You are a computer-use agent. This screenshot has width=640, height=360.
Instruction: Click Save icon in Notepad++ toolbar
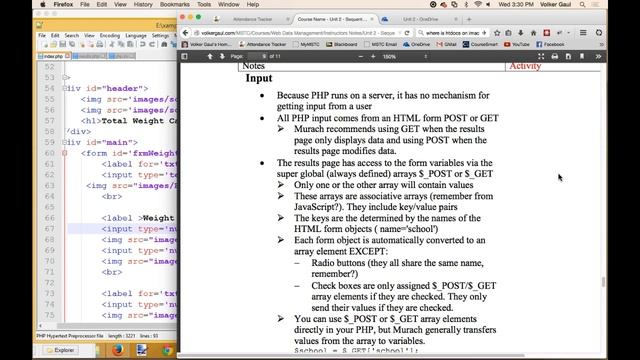[62, 44]
